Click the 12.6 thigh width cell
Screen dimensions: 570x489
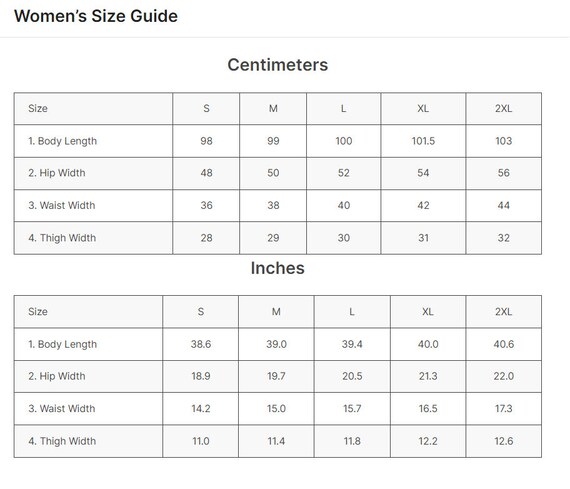click(x=503, y=441)
